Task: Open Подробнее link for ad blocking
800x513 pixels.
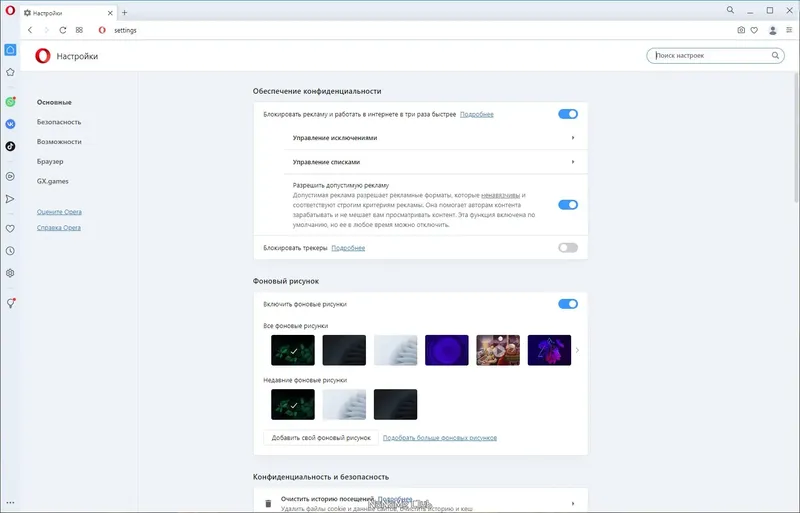Action: (477, 114)
